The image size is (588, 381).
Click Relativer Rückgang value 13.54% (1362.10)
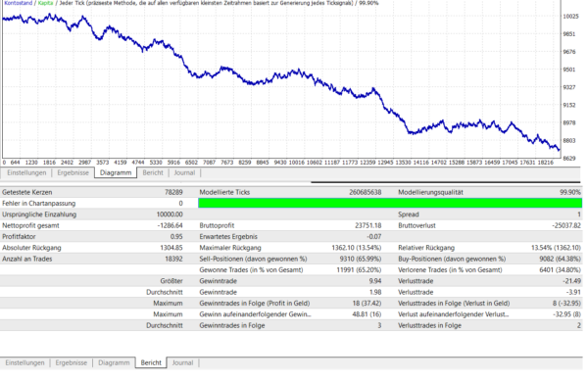pyautogui.click(x=556, y=248)
